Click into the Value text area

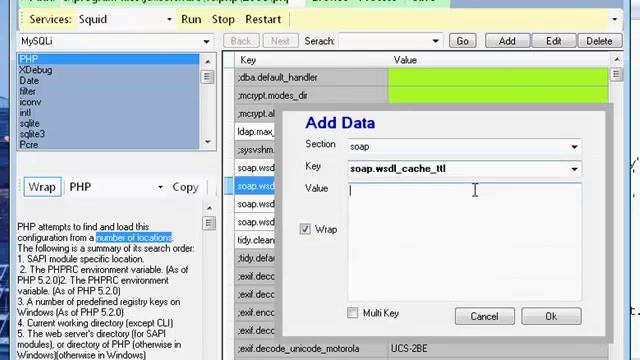(464, 242)
